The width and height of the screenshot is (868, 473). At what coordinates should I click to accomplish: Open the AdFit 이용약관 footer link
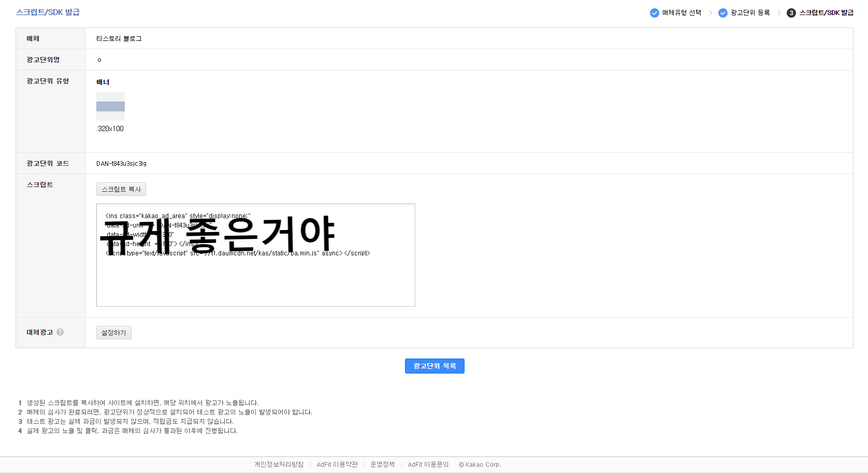click(x=337, y=465)
